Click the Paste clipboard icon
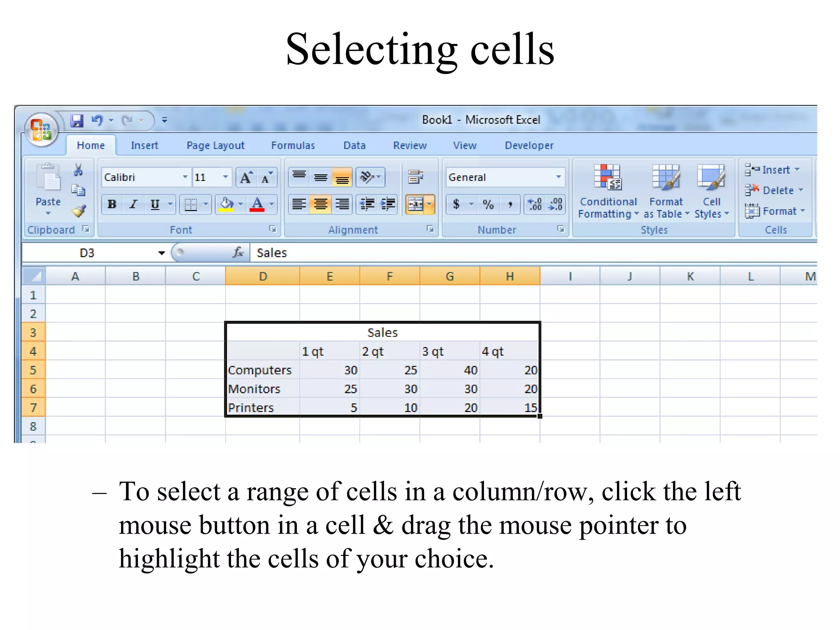Viewport: 840px width, 630px height. click(48, 177)
